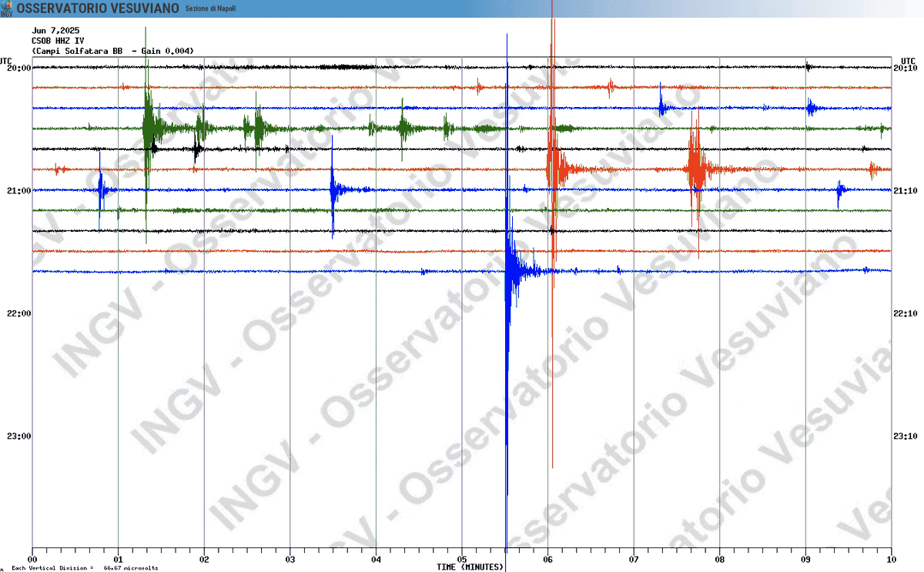Click the 20:00 time label
Screen dimensions: 924x572
click(x=20, y=68)
